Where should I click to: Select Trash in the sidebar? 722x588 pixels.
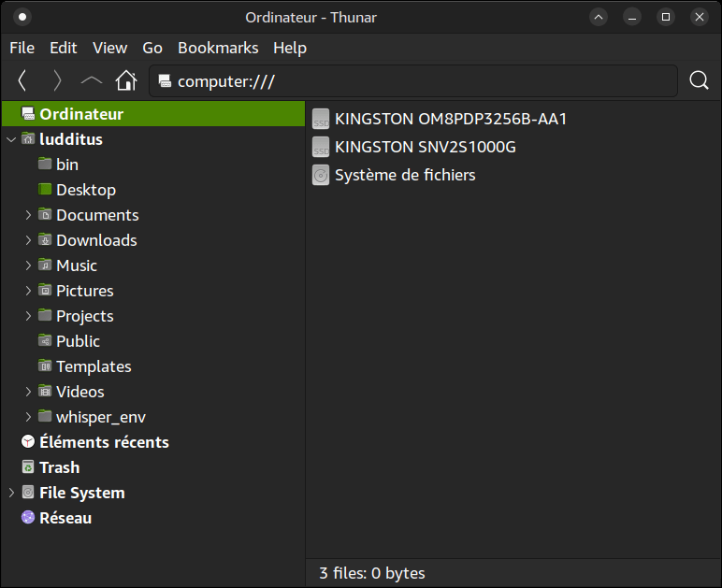59,467
